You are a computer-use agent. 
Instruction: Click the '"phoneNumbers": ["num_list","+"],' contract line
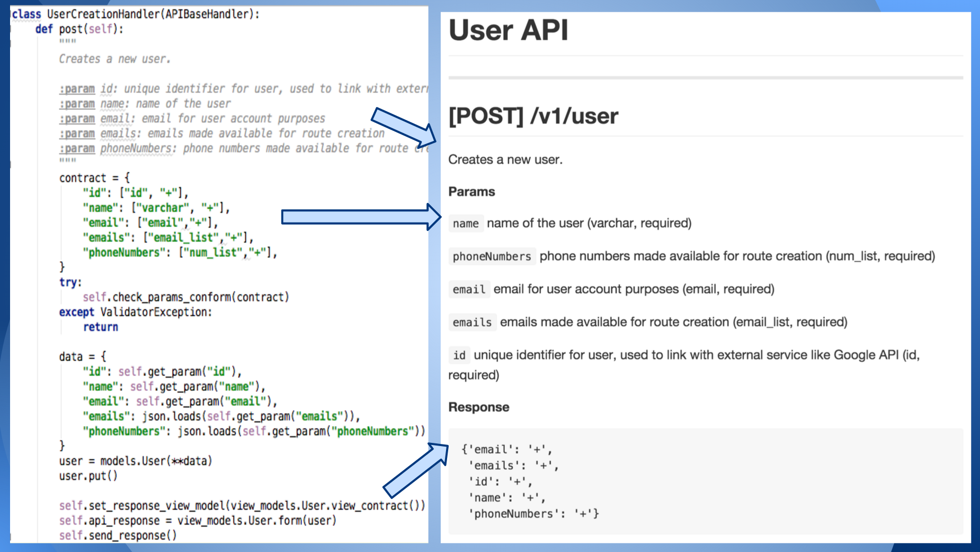(x=180, y=252)
